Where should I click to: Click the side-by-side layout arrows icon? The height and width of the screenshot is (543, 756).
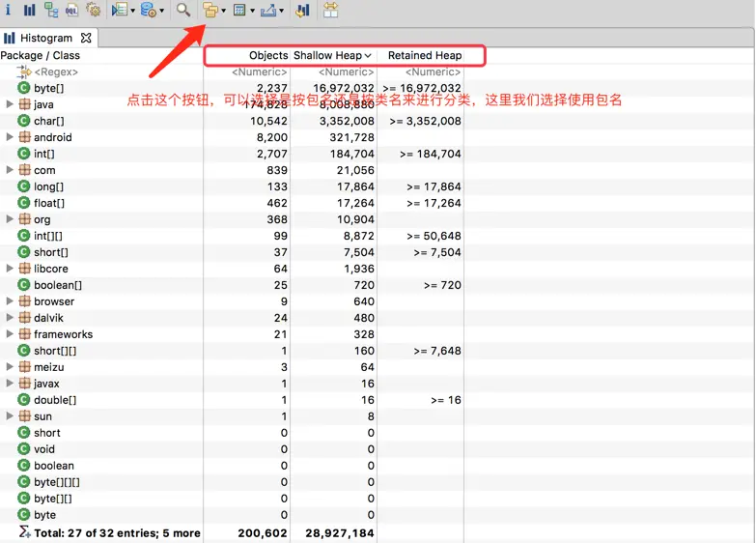pos(331,10)
